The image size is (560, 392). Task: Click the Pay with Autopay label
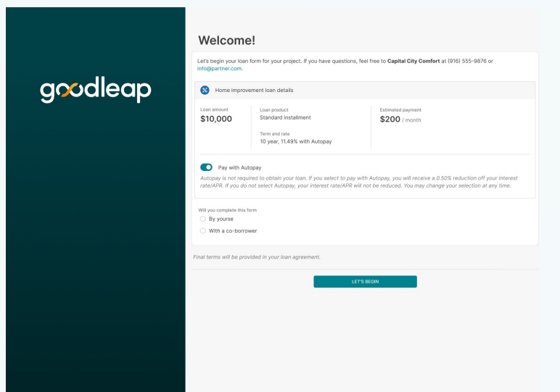click(239, 167)
